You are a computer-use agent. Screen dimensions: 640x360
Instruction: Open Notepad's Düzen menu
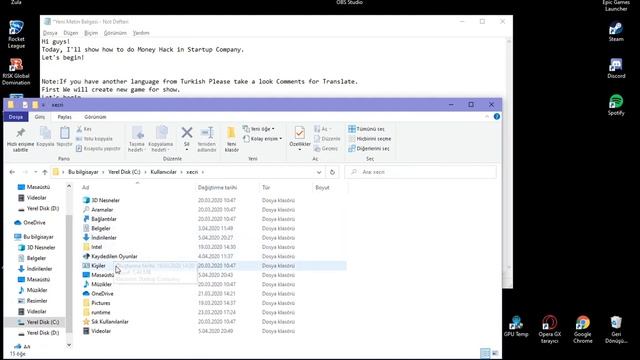tap(71, 33)
